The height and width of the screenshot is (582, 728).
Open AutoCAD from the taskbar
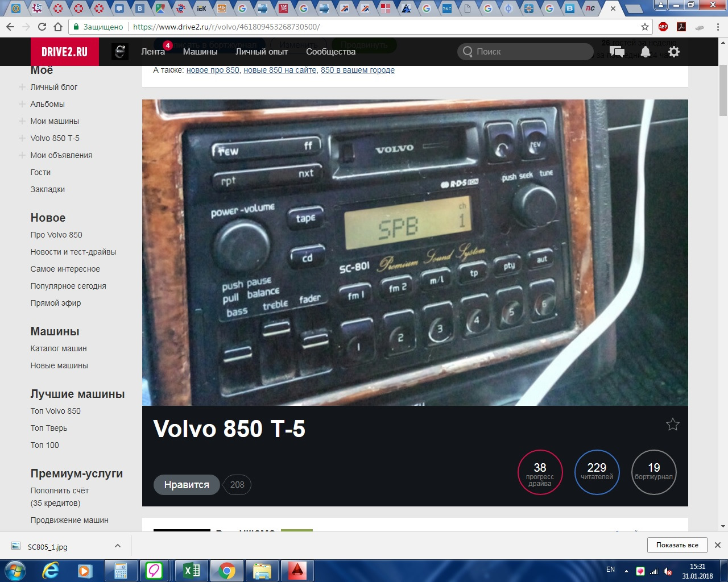(x=297, y=570)
